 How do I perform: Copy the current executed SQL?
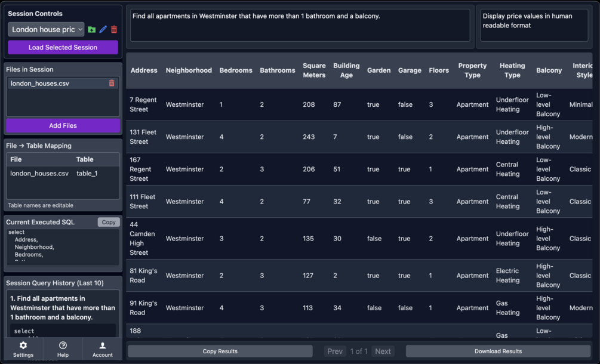109,222
